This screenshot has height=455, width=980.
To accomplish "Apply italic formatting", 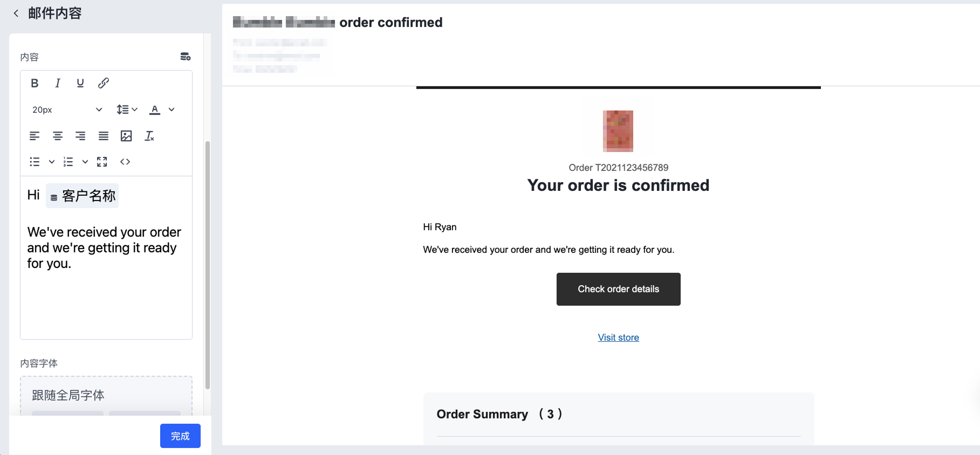I will (58, 83).
